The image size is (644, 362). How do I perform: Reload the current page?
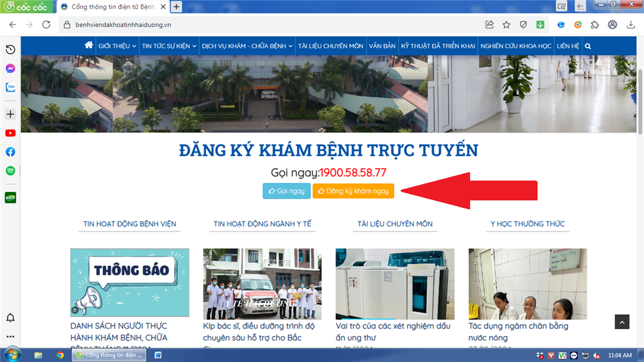pos(46,24)
